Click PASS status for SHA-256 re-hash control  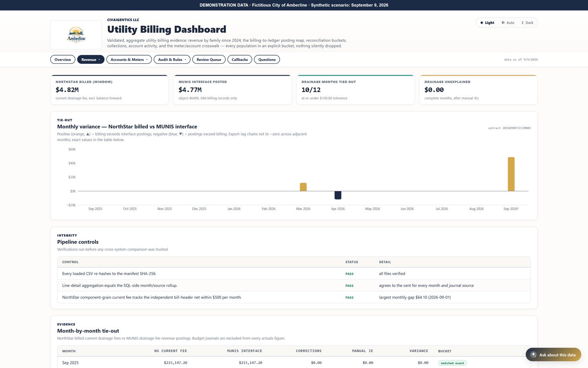[350, 274]
